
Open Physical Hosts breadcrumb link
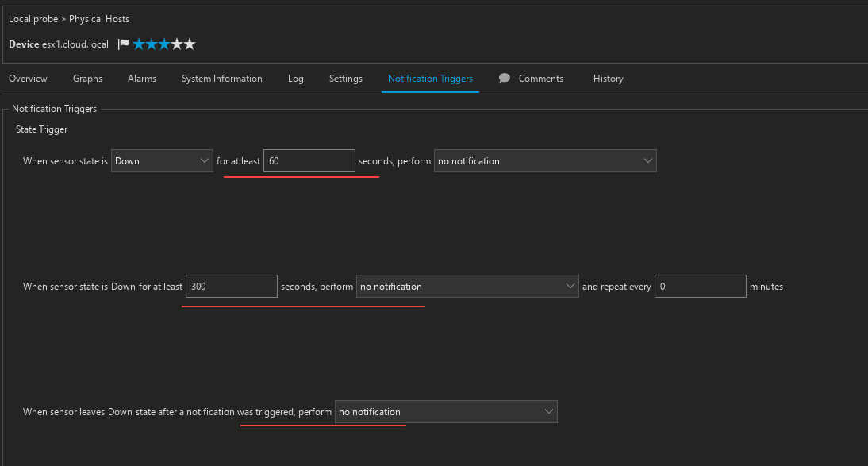(x=99, y=18)
